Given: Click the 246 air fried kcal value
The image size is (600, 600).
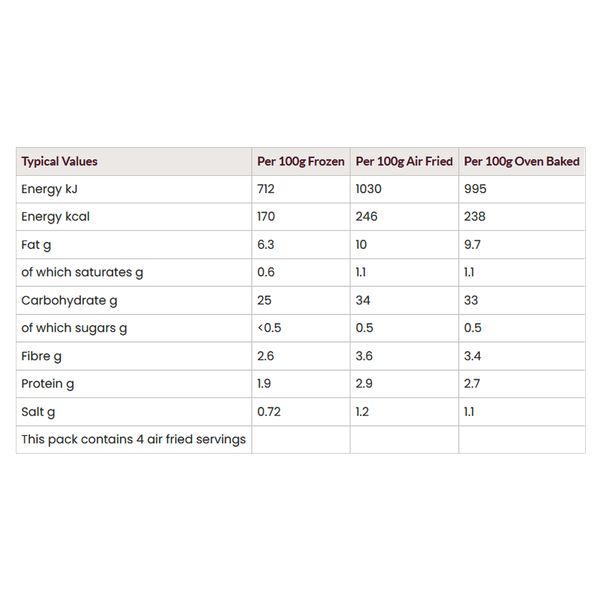Looking at the screenshot, I should pos(367,217).
